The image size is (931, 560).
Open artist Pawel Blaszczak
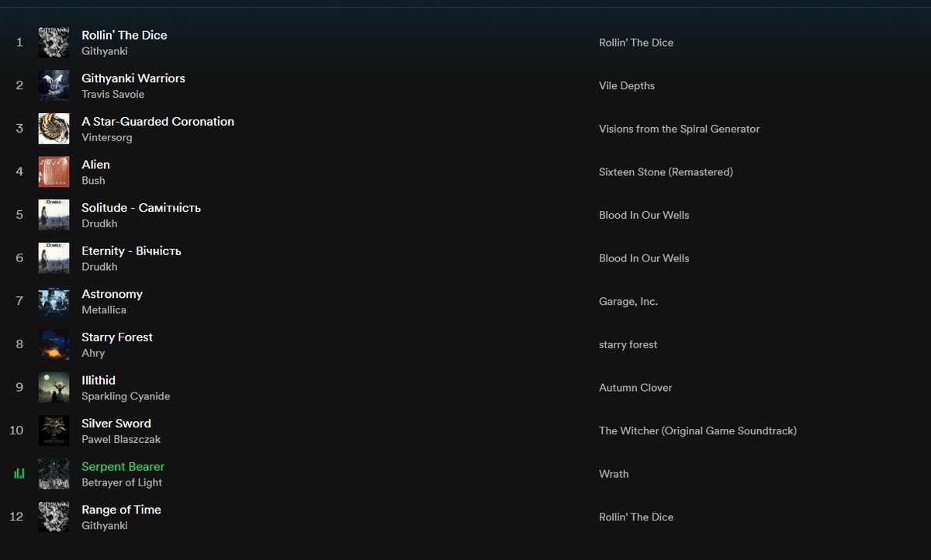coord(121,439)
